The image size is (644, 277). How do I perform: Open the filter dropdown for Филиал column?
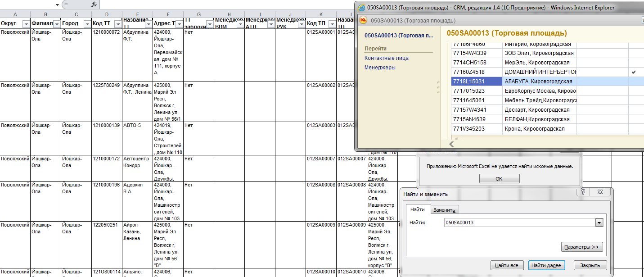click(57, 24)
